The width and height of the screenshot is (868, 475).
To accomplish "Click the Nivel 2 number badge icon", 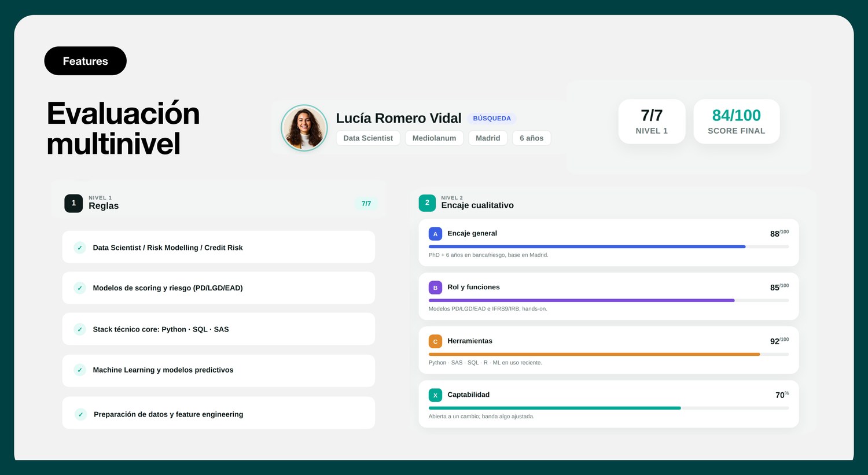I will [x=427, y=202].
